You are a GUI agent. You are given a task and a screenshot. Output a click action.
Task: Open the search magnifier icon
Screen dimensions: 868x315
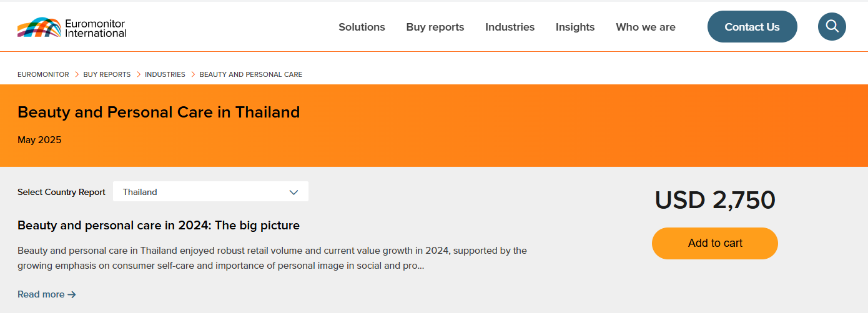click(x=832, y=26)
